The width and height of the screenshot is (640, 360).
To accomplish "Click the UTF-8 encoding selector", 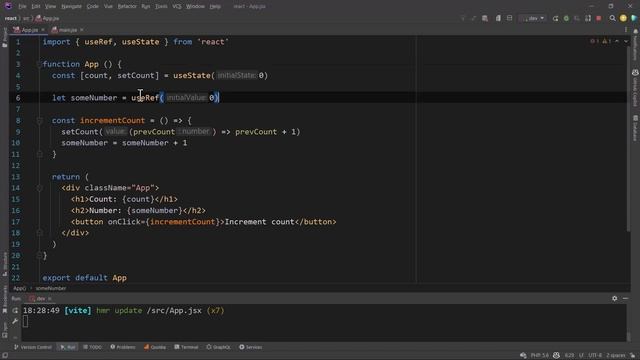I will tap(595, 355).
